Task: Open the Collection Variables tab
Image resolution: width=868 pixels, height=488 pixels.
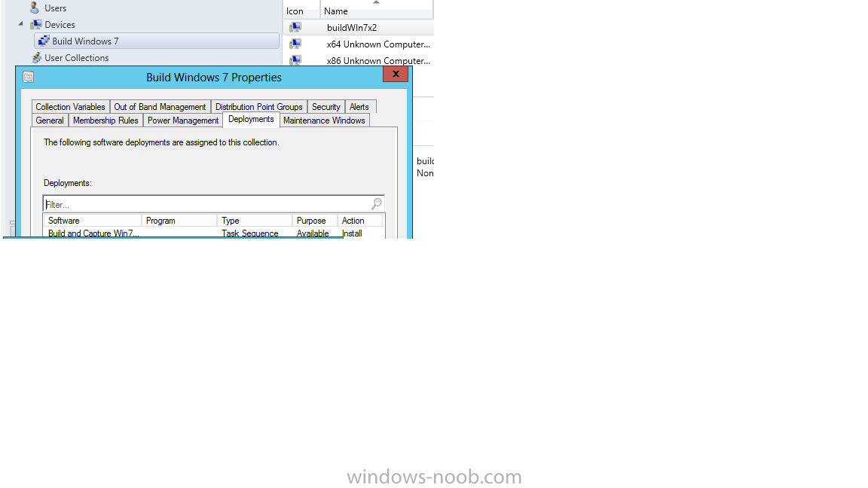Action: click(x=70, y=107)
